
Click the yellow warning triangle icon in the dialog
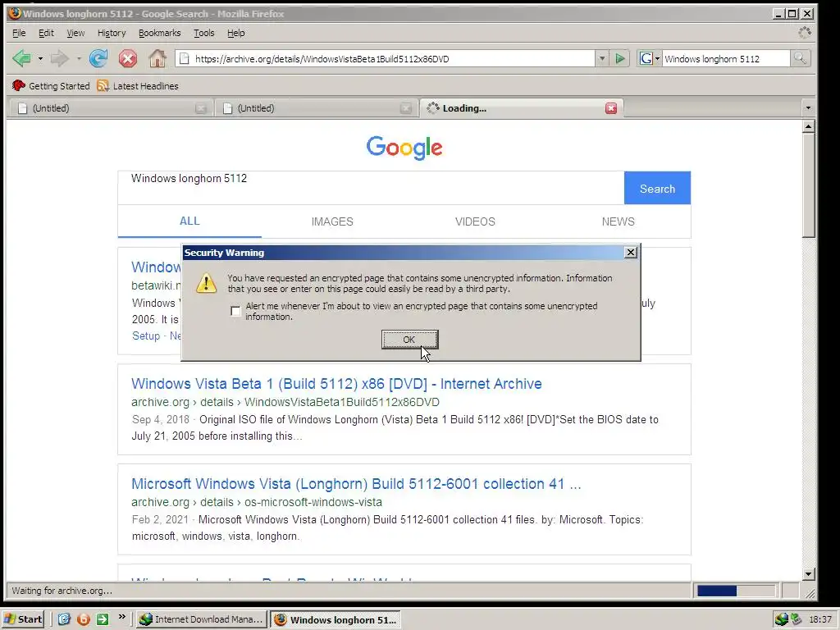pos(206,283)
